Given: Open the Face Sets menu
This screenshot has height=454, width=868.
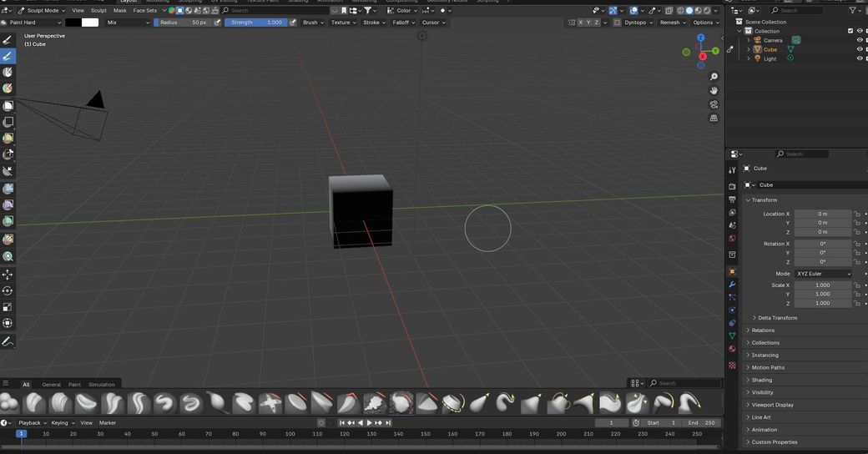Looking at the screenshot, I should [x=145, y=11].
